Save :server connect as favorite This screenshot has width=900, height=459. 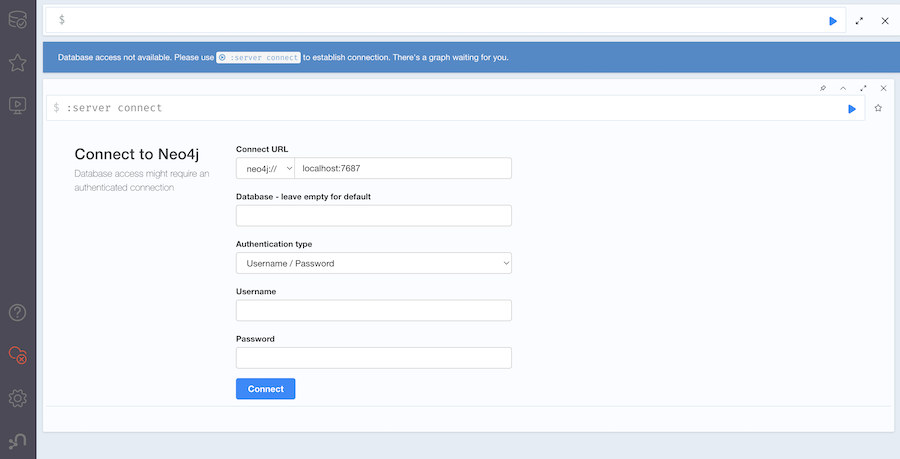878,108
